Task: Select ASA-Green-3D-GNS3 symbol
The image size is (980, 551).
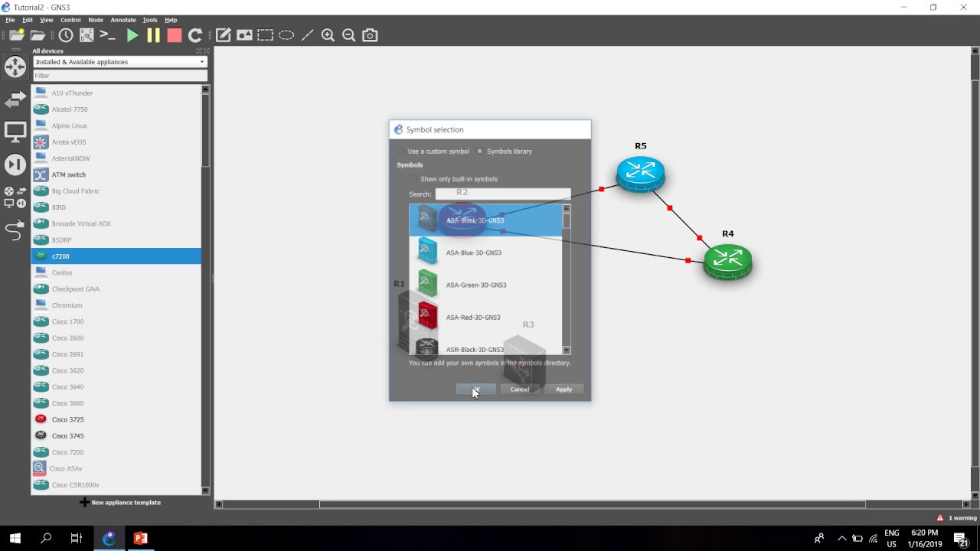Action: point(485,285)
